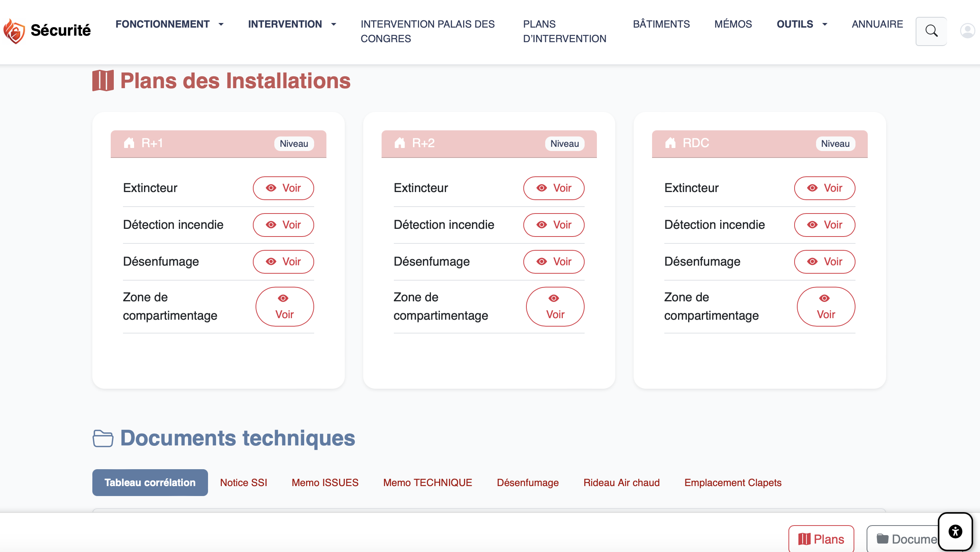This screenshot has height=552, width=980.
Task: Click the accessibility widget icon
Action: pos(955,532)
